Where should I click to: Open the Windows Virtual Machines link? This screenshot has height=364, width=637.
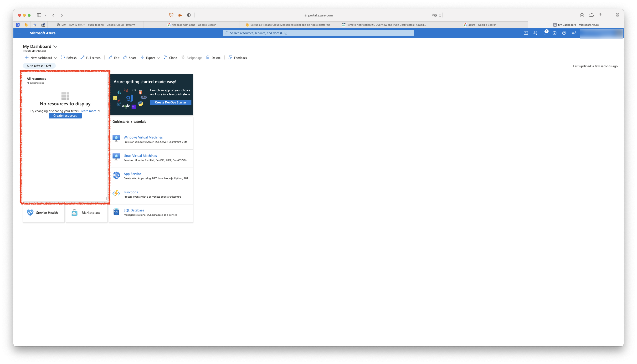coord(143,137)
